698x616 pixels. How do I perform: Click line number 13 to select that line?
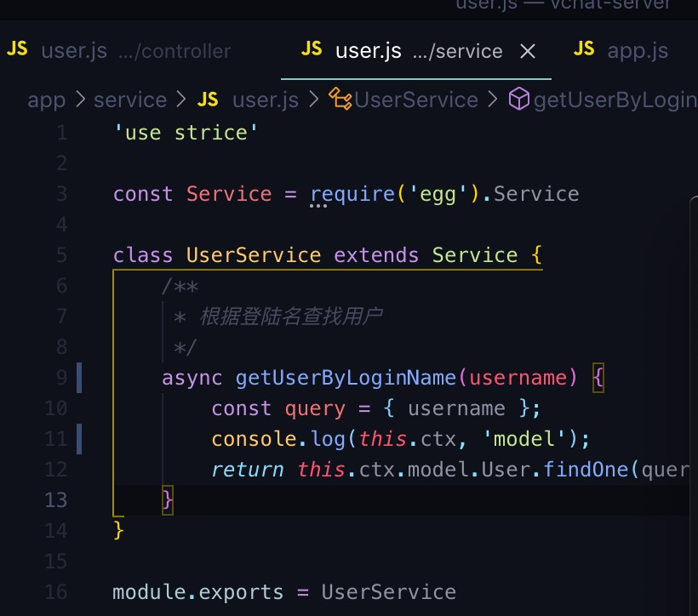56,499
